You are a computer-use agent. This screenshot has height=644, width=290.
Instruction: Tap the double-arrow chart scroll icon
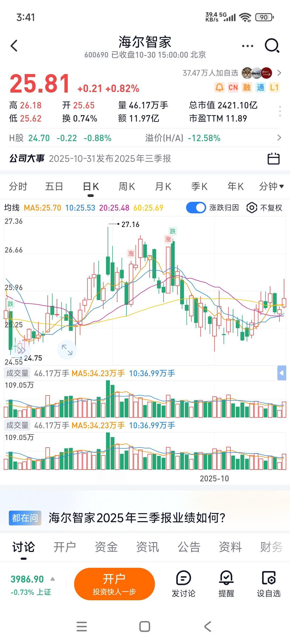pos(21,350)
